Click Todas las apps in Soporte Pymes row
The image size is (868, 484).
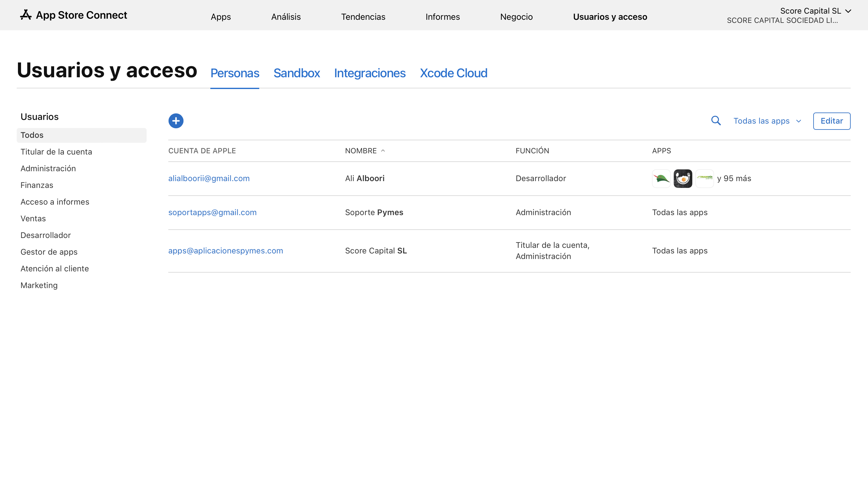pos(680,212)
